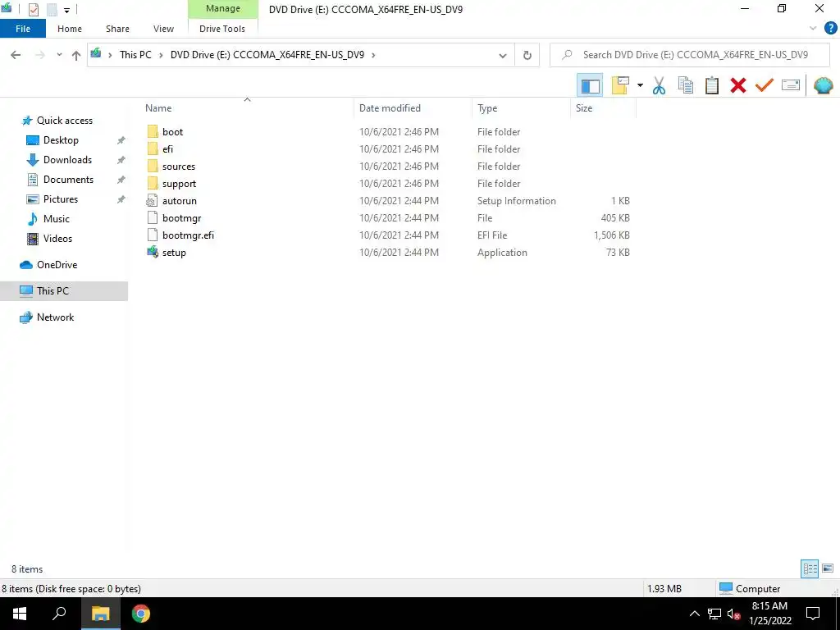The width and height of the screenshot is (840, 630).
Task: Open Videos in the navigation pane
Action: (x=57, y=239)
